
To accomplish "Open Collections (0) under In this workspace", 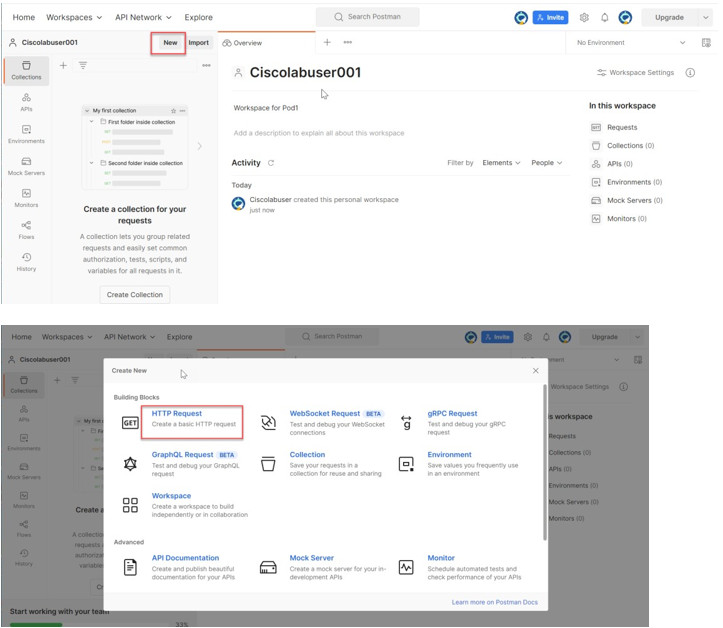I will (622, 146).
